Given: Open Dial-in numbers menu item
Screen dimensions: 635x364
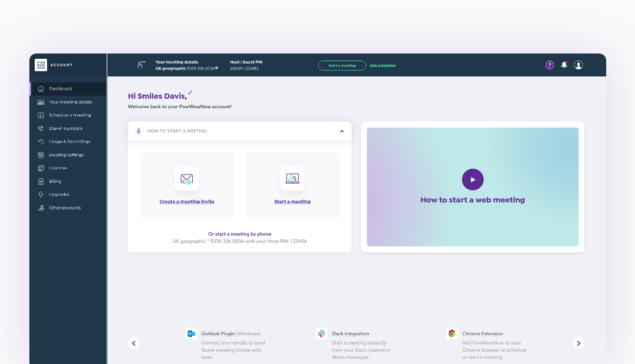Looking at the screenshot, I should point(68,128).
